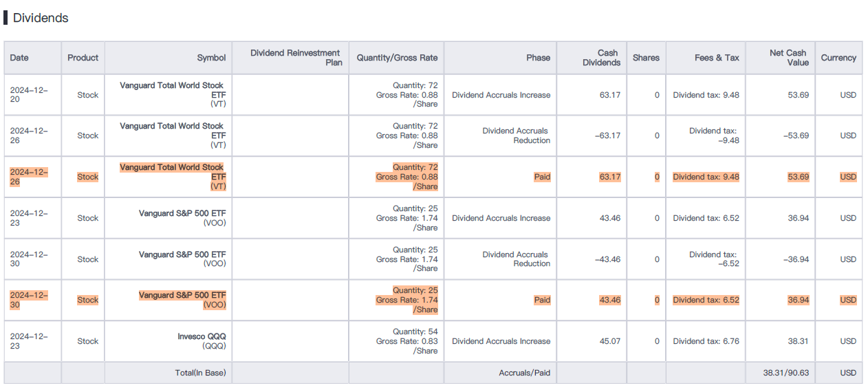868x392 pixels.
Task: Click the 2024-12-20 date cell
Action: coord(29,95)
